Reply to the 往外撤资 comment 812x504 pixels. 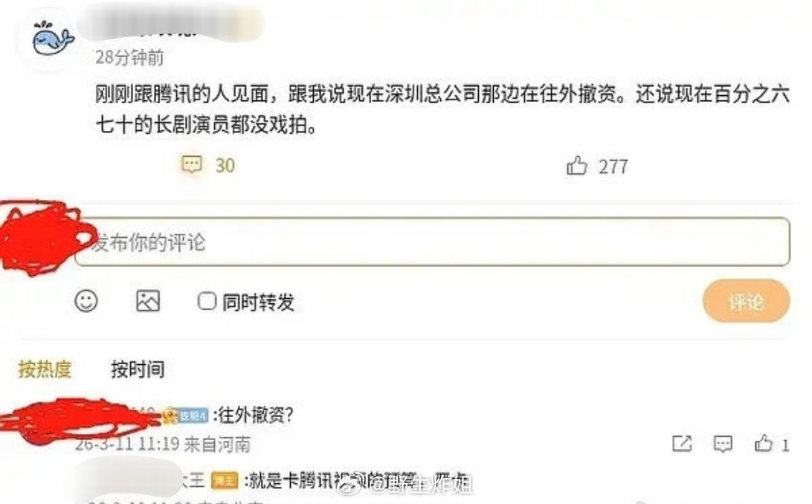pyautogui.click(x=723, y=444)
